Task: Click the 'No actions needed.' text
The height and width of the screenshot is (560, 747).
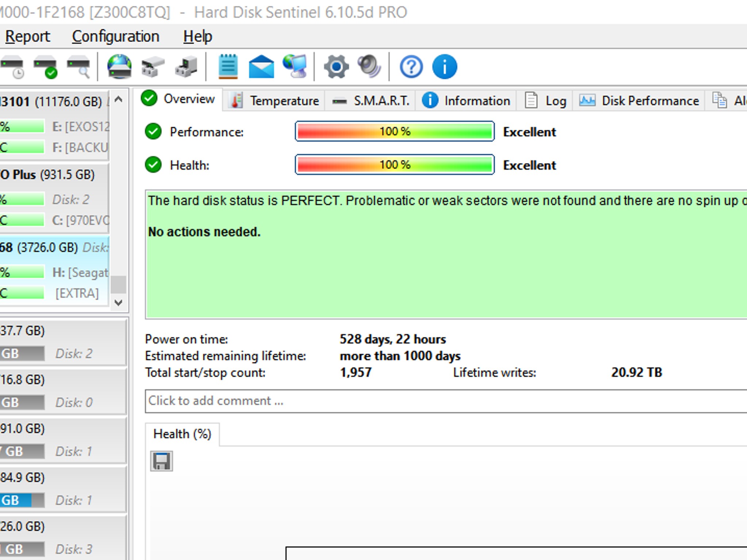Action: click(x=204, y=232)
